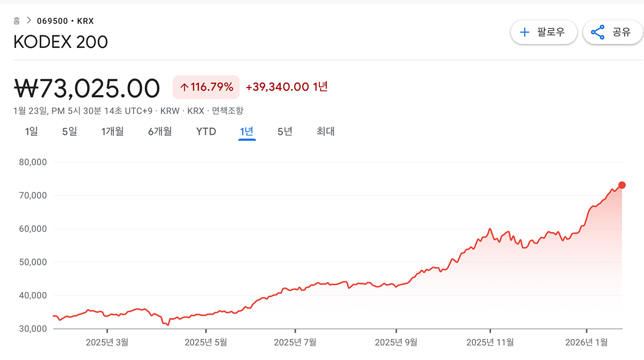Click the 팔로우 button
This screenshot has width=644, height=360.
pyautogui.click(x=544, y=32)
